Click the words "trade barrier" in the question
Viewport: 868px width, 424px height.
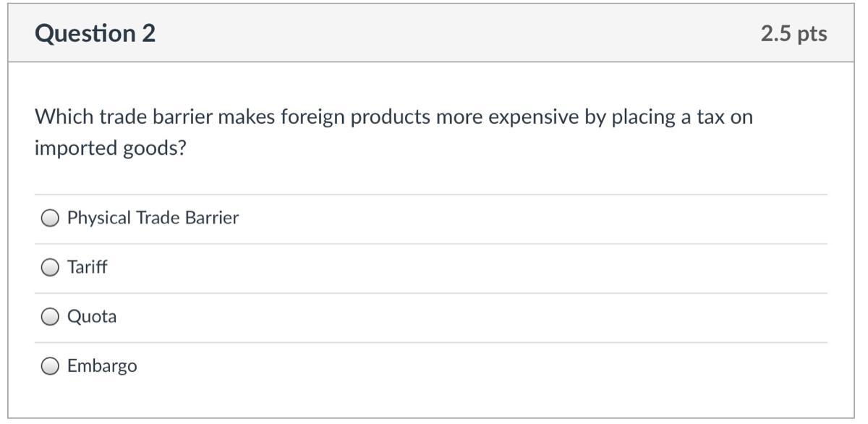pos(156,116)
